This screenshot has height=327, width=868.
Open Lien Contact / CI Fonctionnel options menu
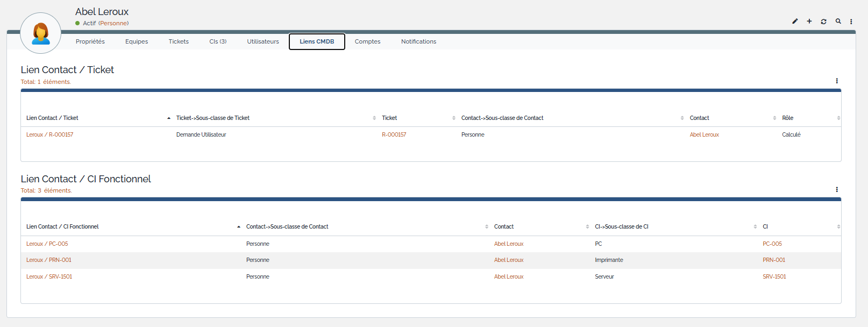837,190
